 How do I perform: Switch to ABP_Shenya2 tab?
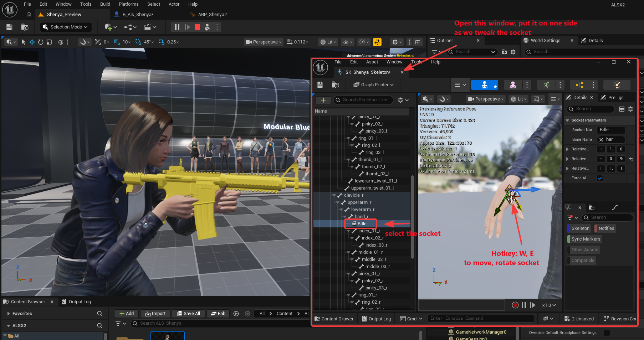tap(212, 15)
